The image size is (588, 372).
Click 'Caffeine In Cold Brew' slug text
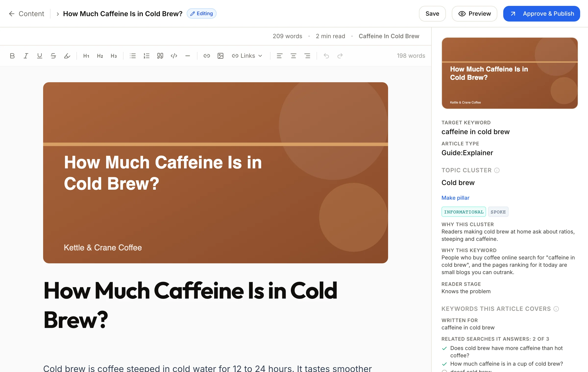(x=389, y=36)
